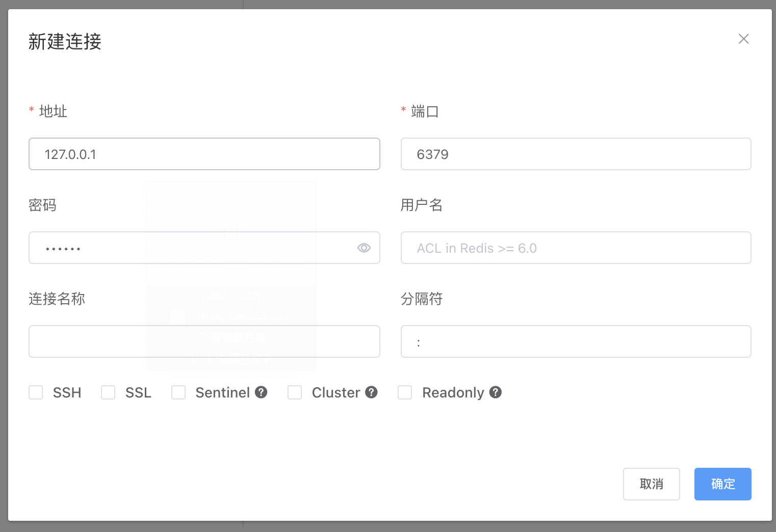
Task: Click the SSH label text
Action: [x=67, y=392]
